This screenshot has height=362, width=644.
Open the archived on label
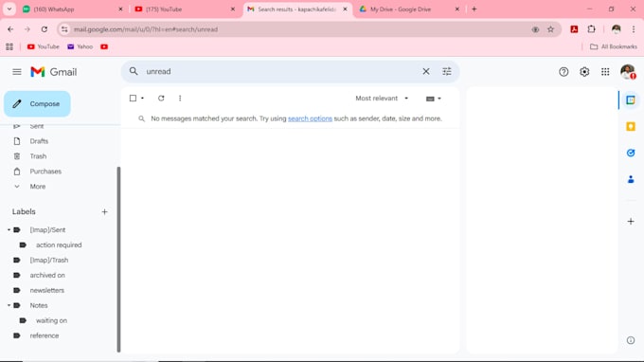(47, 276)
